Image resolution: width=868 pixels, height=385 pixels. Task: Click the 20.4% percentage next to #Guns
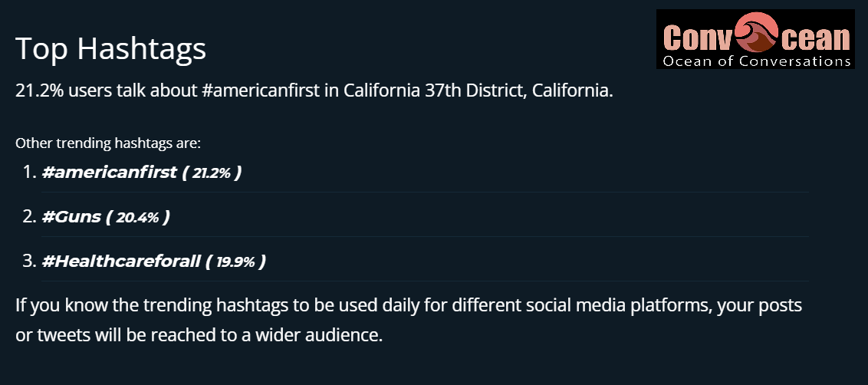137,217
